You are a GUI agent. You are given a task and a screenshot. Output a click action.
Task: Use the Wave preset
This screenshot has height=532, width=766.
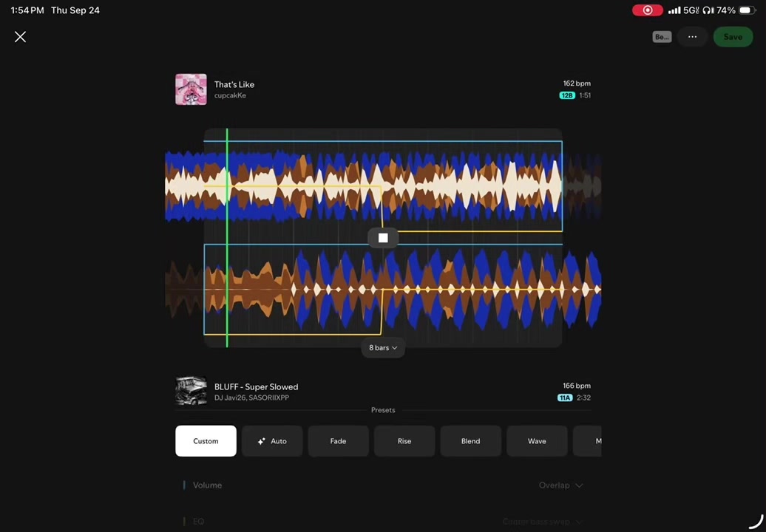tap(537, 440)
